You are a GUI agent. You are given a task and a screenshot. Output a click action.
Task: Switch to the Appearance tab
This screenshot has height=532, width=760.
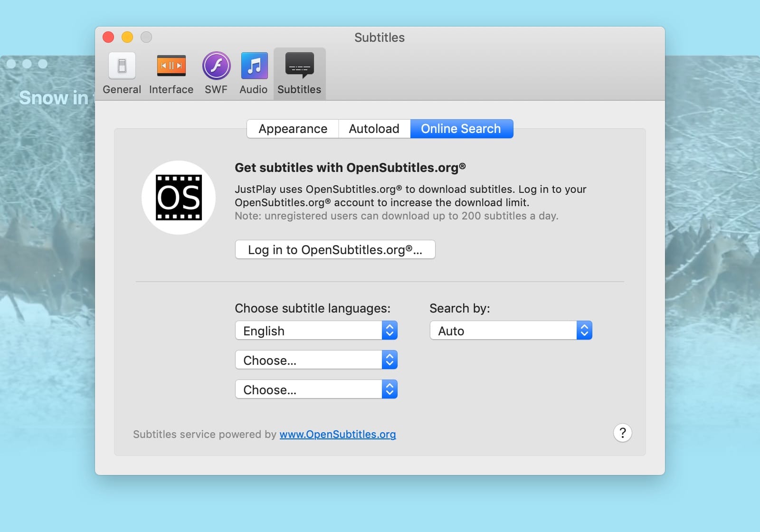(293, 129)
